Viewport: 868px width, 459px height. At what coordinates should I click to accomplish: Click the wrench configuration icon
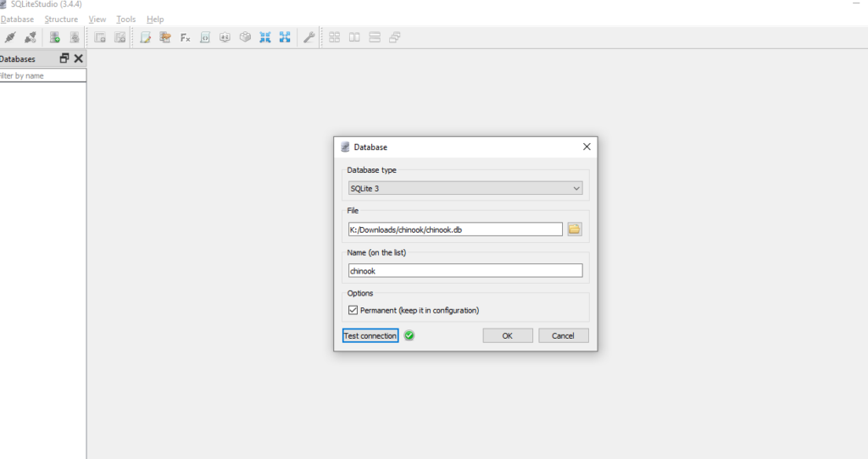(x=309, y=37)
